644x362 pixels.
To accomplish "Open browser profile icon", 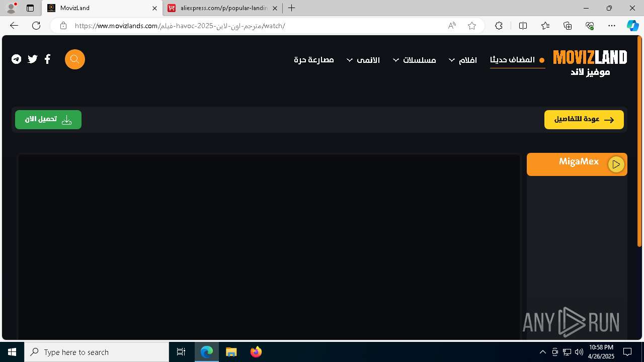I will [11, 8].
